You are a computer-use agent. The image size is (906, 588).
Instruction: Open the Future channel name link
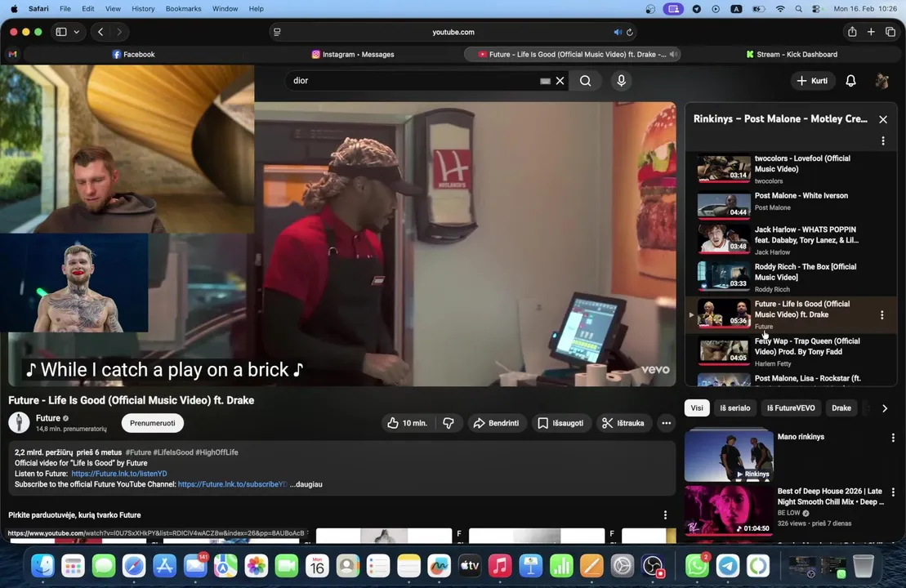(48, 418)
